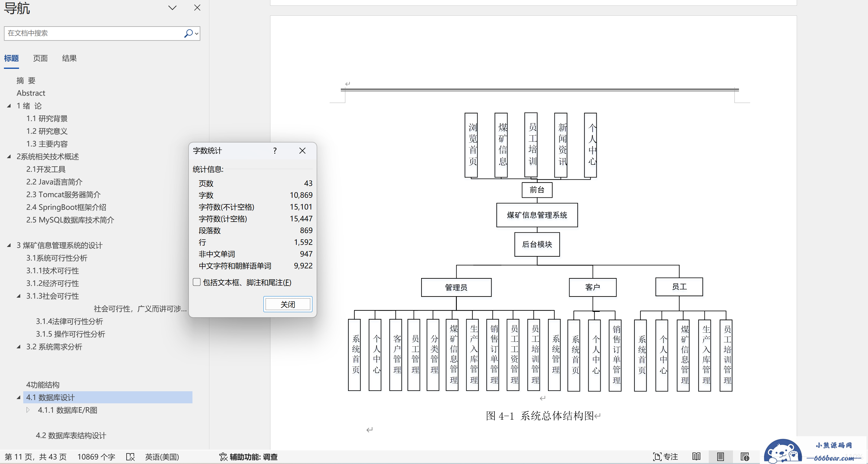Go to 2.2 Java语言简介 heading
Image resolution: width=868 pixels, height=464 pixels.
[55, 182]
